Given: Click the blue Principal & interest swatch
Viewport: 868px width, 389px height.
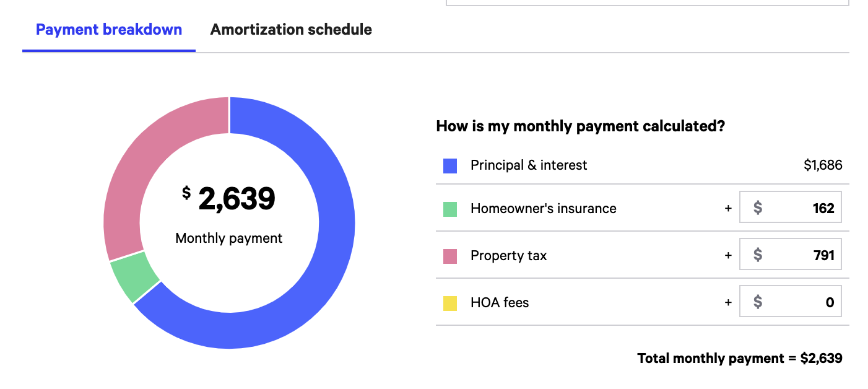Looking at the screenshot, I should 450,165.
